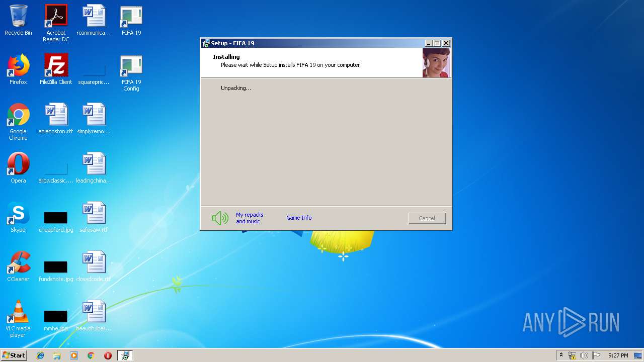
Task: Launch Acrobat Reader DC shortcut
Action: (56, 24)
